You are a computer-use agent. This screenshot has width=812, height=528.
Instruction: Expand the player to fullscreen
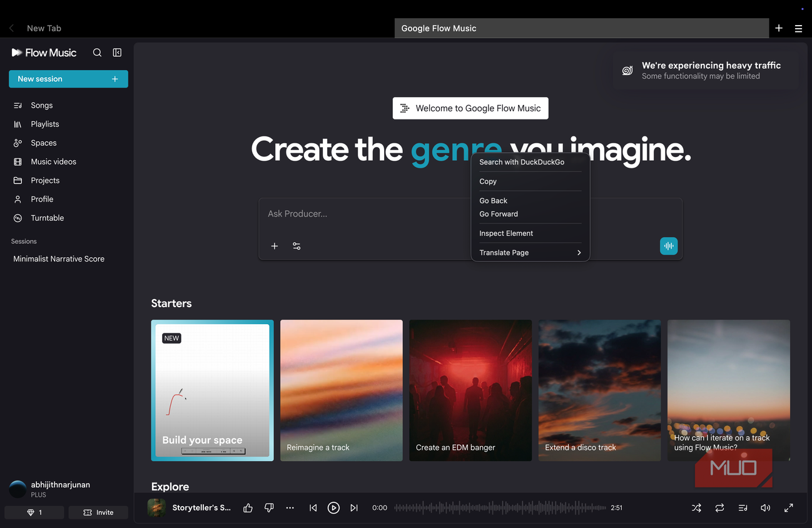[x=788, y=508]
